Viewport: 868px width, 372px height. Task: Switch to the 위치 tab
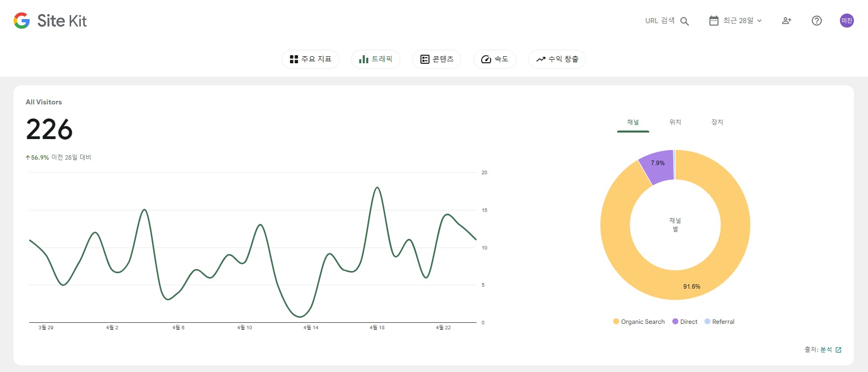[x=675, y=122]
